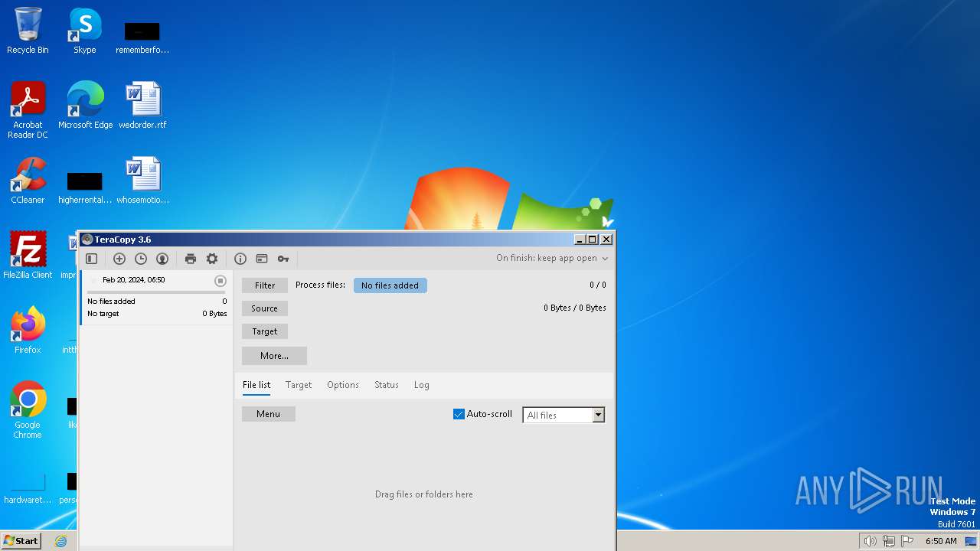Select the rememberfo... desktop file
The image size is (980, 551).
coord(142,36)
